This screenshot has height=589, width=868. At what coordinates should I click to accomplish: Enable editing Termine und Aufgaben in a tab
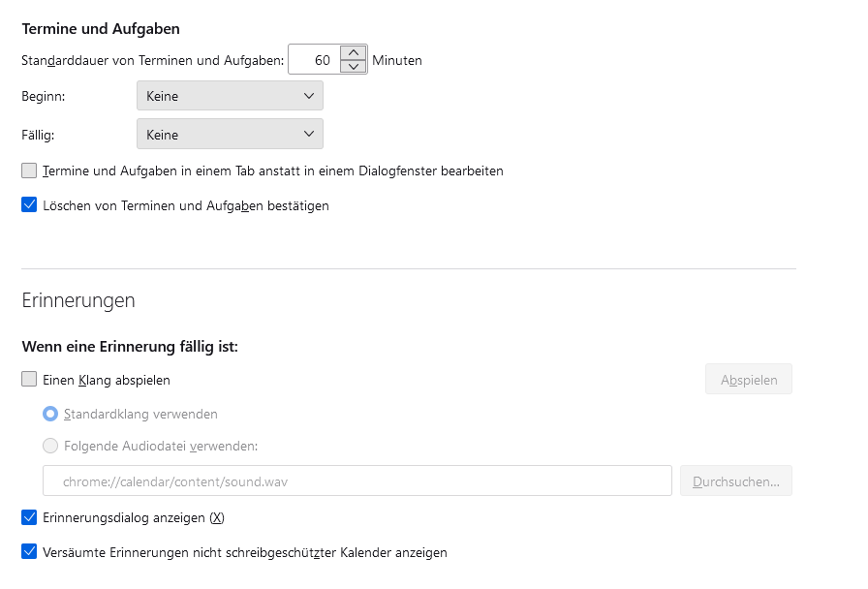coord(29,170)
